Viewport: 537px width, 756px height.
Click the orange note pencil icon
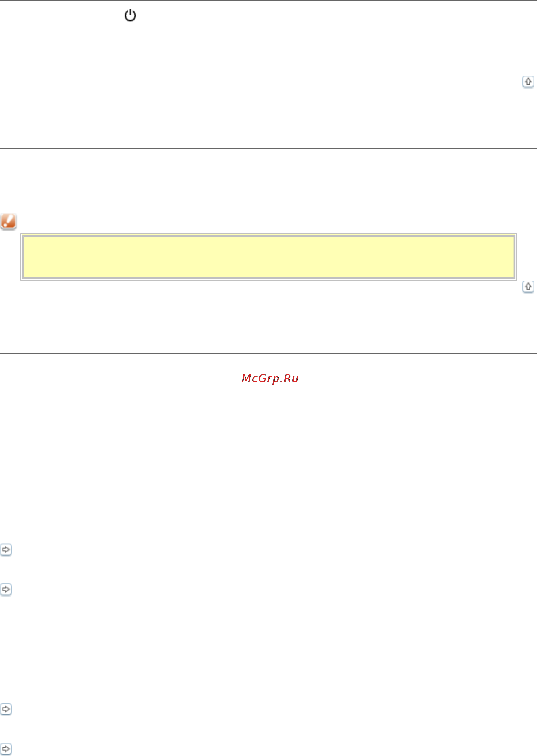coord(9,221)
